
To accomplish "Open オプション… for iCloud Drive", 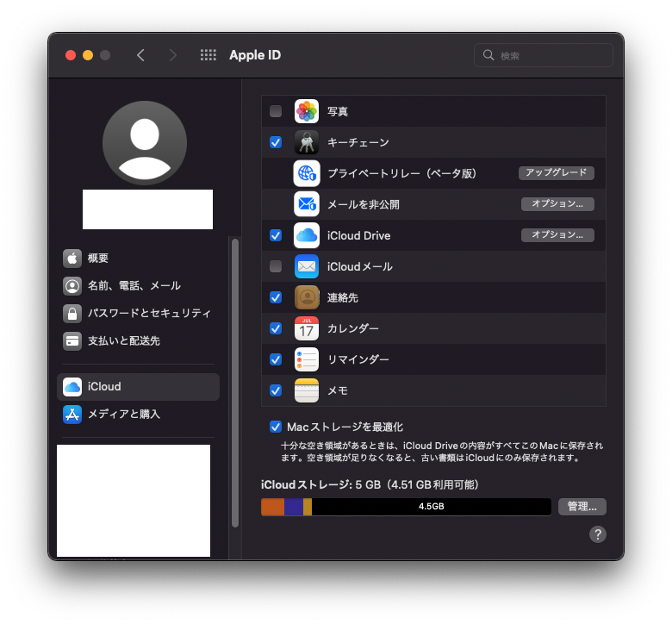I will [x=557, y=235].
